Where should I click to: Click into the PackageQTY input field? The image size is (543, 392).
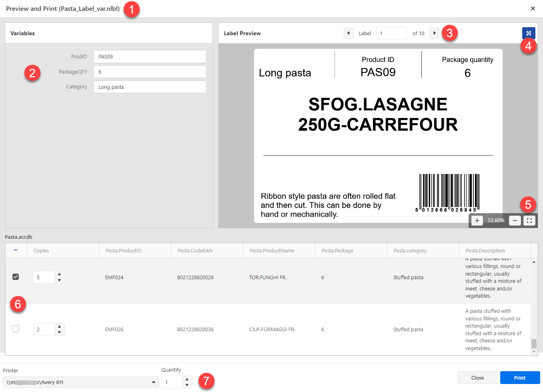pyautogui.click(x=150, y=72)
